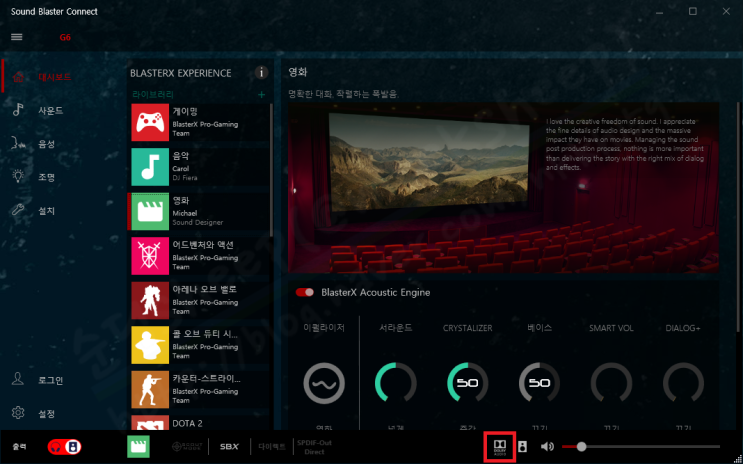Click the home icon beside 대시보드
This screenshot has width=743, height=464.
18,77
